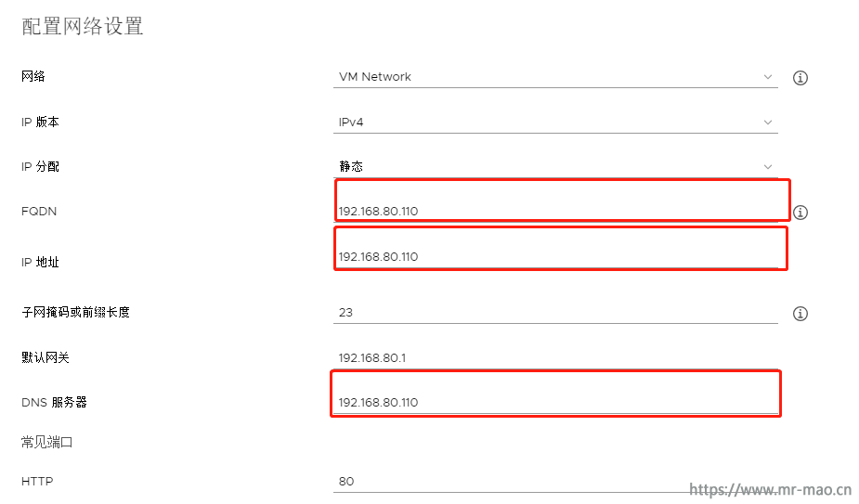Click the 网络 field label

pyautogui.click(x=33, y=76)
